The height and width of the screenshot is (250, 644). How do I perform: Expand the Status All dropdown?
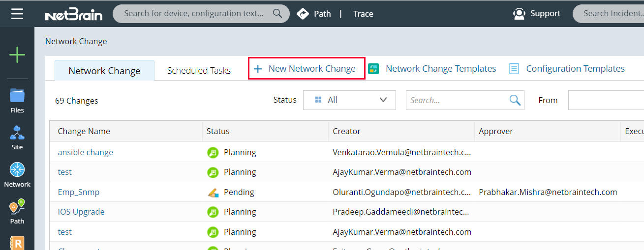(349, 100)
